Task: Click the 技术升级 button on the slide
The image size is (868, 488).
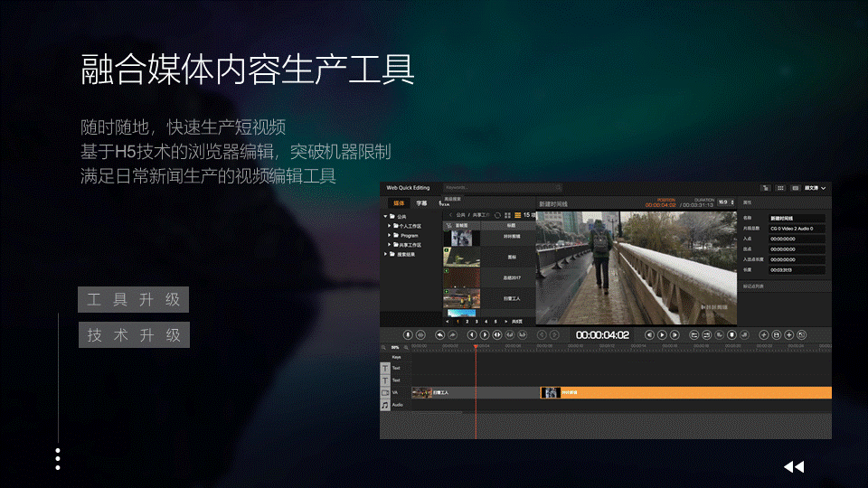Action: tap(134, 334)
